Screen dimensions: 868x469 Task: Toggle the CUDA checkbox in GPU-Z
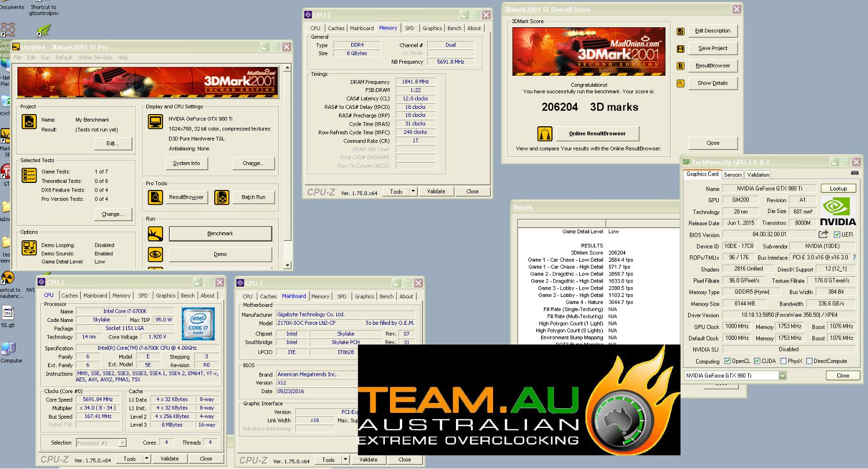(x=757, y=361)
